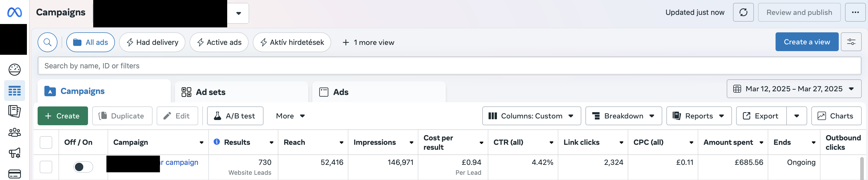Click the Outbound clicks column header
The height and width of the screenshot is (180, 868).
pos(843,143)
